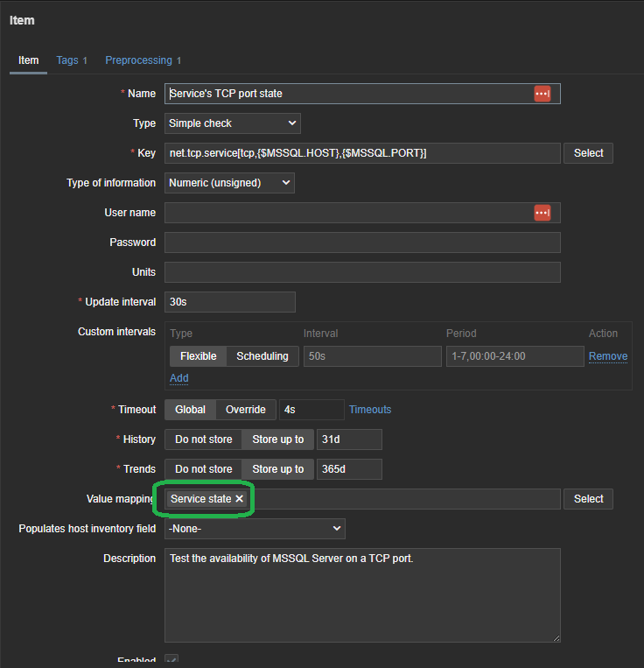Open the Preprocessing tab

(x=143, y=60)
